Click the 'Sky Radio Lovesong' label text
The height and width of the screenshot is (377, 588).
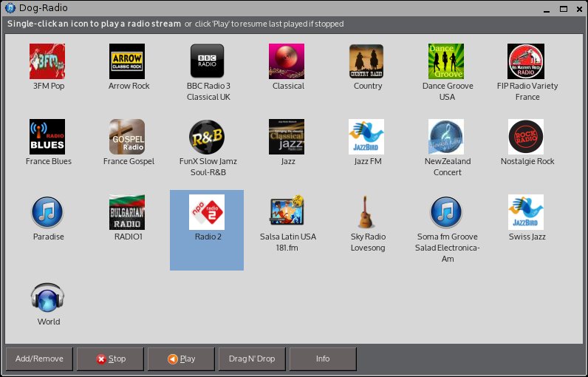pyautogui.click(x=368, y=242)
